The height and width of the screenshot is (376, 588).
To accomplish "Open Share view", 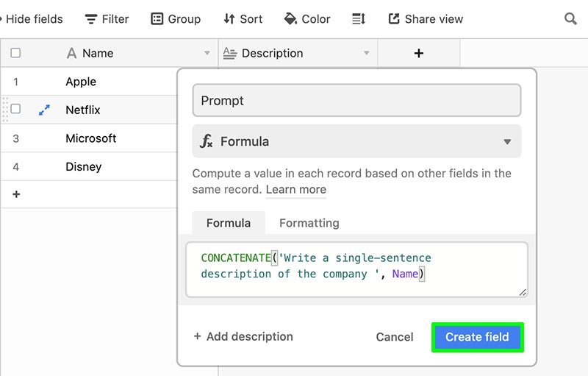I will pos(426,18).
